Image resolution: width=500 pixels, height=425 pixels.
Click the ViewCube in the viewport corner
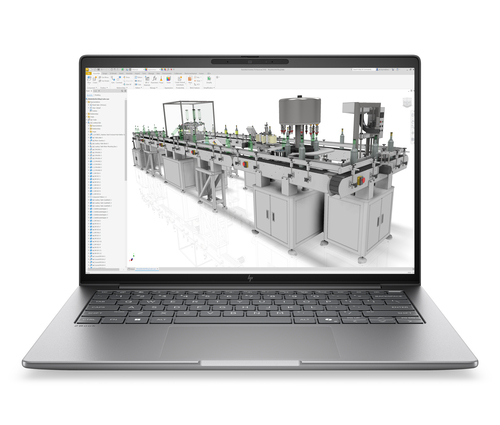click(x=407, y=102)
